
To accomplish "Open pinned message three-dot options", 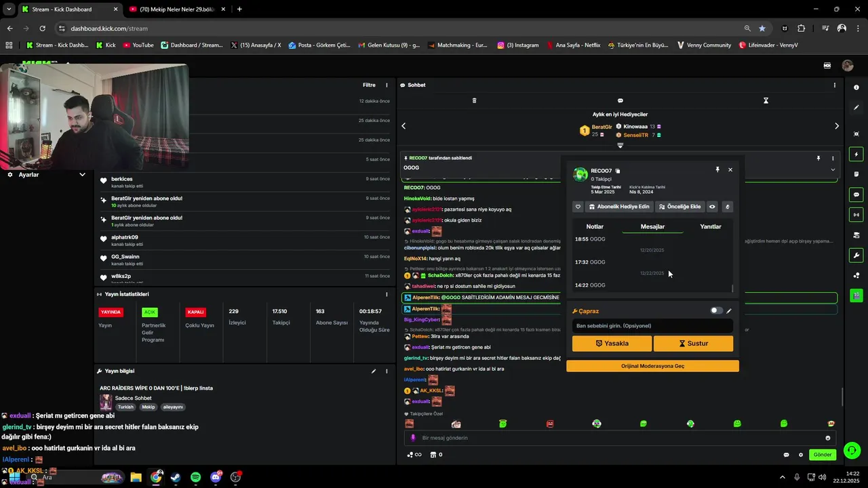I will tap(833, 158).
